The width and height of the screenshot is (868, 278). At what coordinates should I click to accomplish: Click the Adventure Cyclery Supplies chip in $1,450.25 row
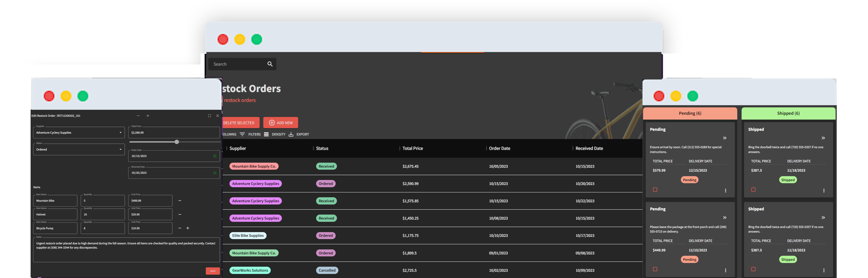coord(255,218)
